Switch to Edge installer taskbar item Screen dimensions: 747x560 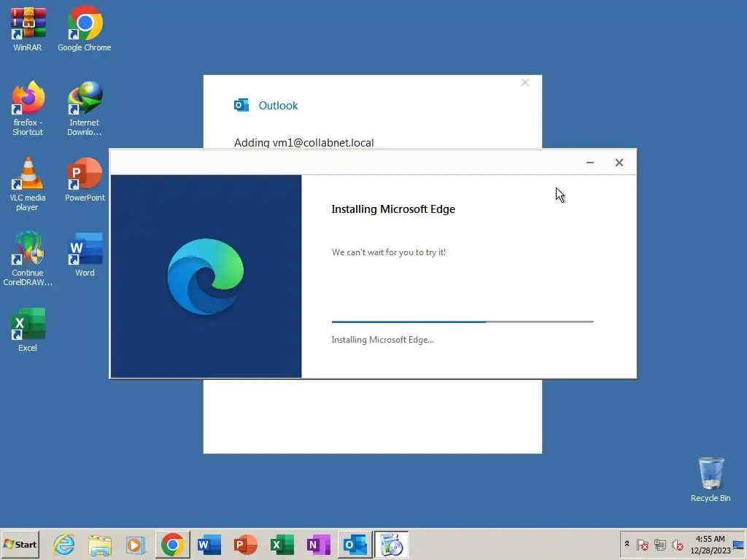[391, 544]
